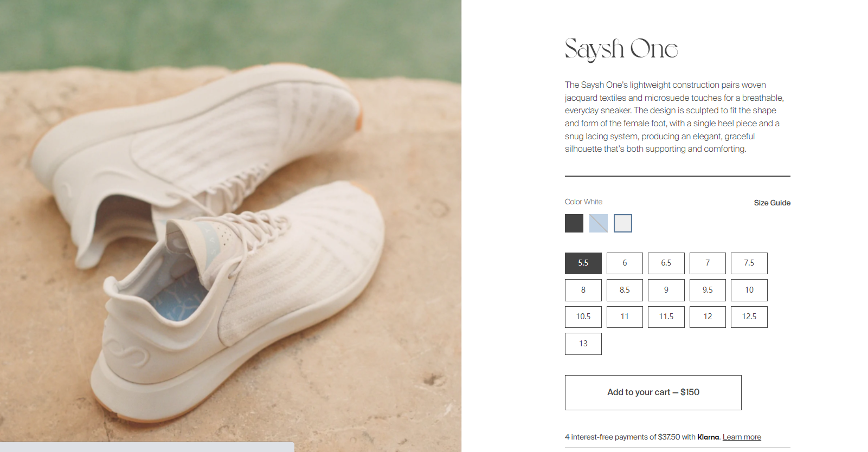Choose size 10
This screenshot has width=868, height=452.
tap(749, 290)
